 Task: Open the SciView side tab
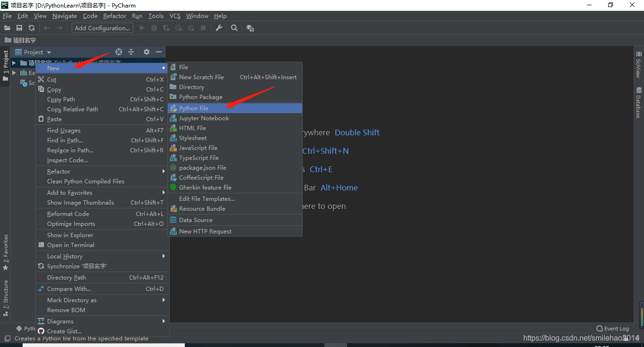tap(638, 65)
